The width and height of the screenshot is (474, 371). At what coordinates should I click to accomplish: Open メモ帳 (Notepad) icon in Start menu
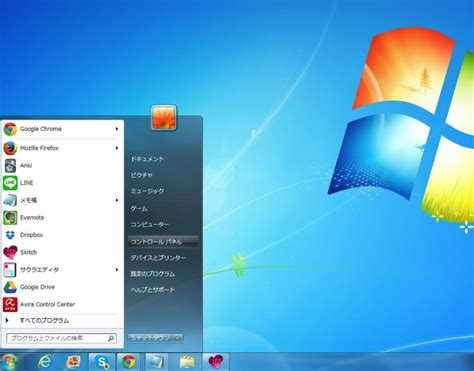point(10,200)
